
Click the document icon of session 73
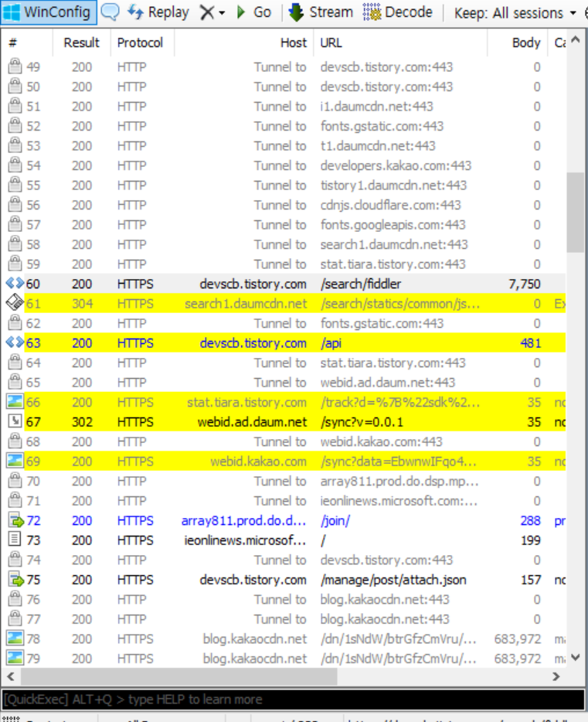click(15, 540)
